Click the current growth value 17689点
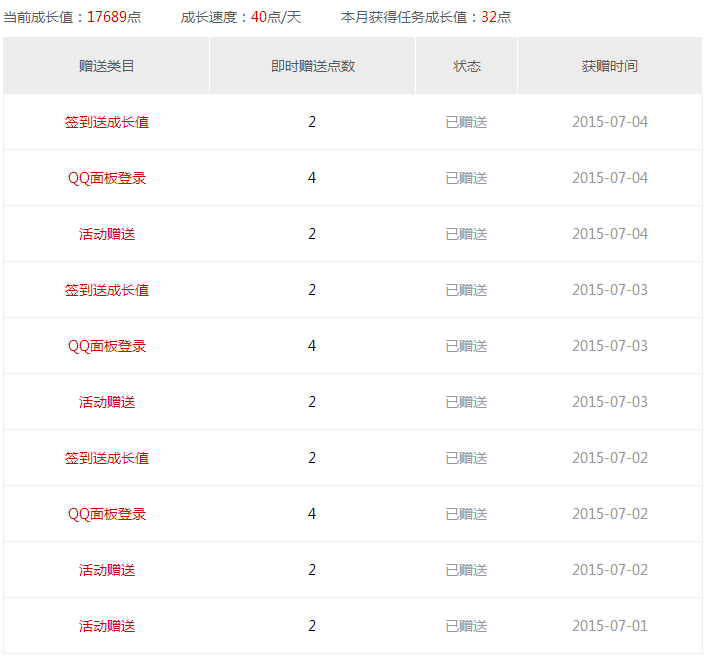The width and height of the screenshot is (719, 667). (113, 17)
